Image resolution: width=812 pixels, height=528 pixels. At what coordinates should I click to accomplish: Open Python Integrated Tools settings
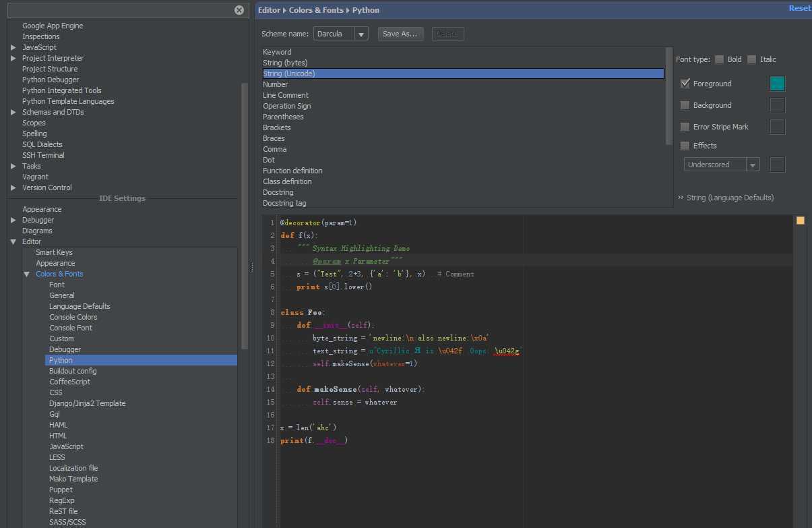(x=62, y=90)
